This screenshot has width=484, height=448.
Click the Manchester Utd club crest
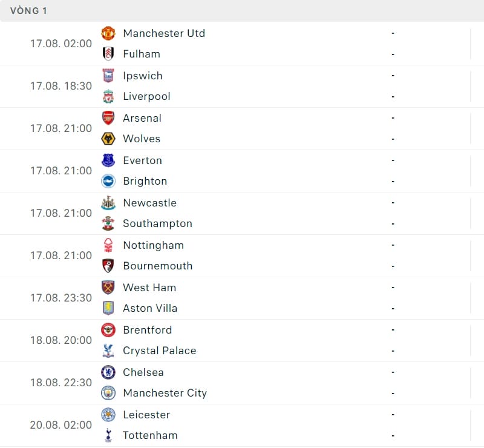(108, 33)
